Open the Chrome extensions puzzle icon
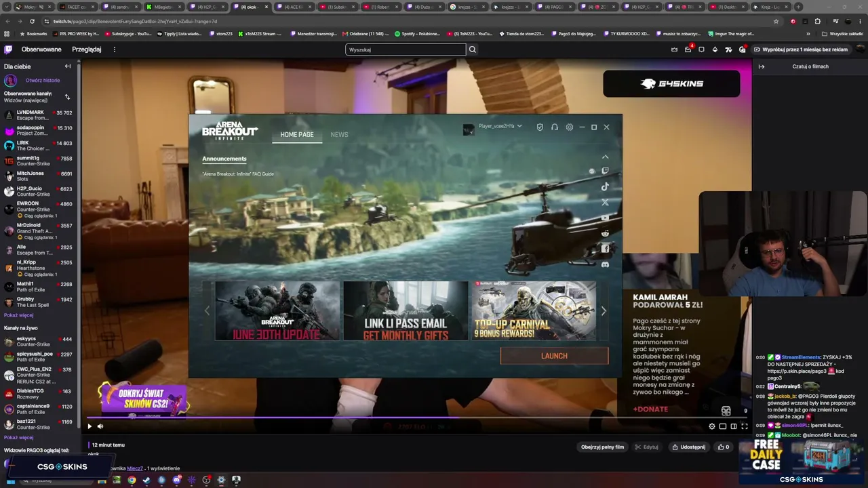The width and height of the screenshot is (868, 488). tap(817, 21)
